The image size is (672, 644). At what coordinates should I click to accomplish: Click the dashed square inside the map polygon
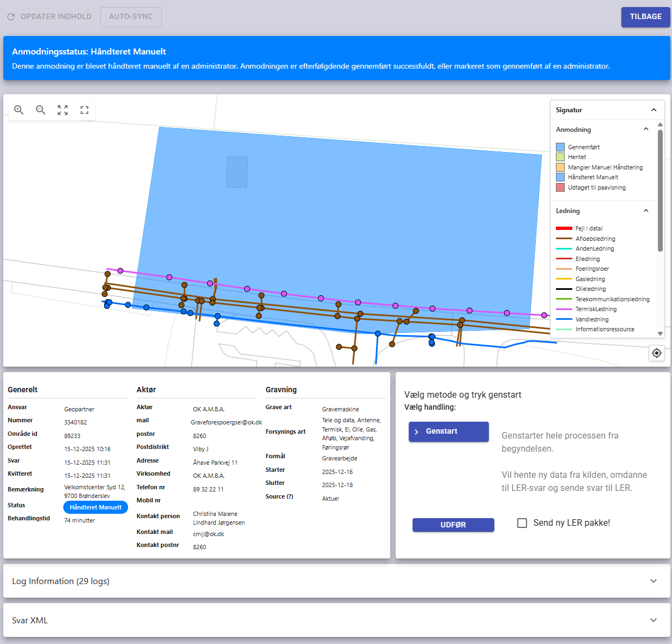[x=237, y=172]
